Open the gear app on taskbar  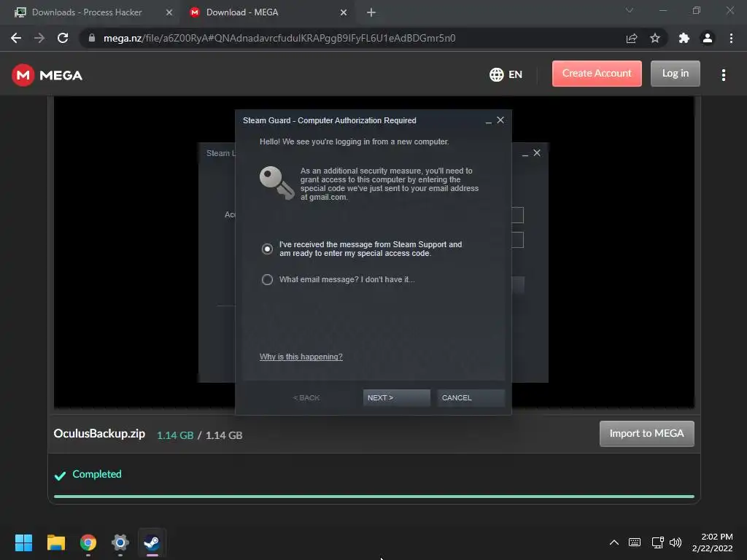point(120,542)
